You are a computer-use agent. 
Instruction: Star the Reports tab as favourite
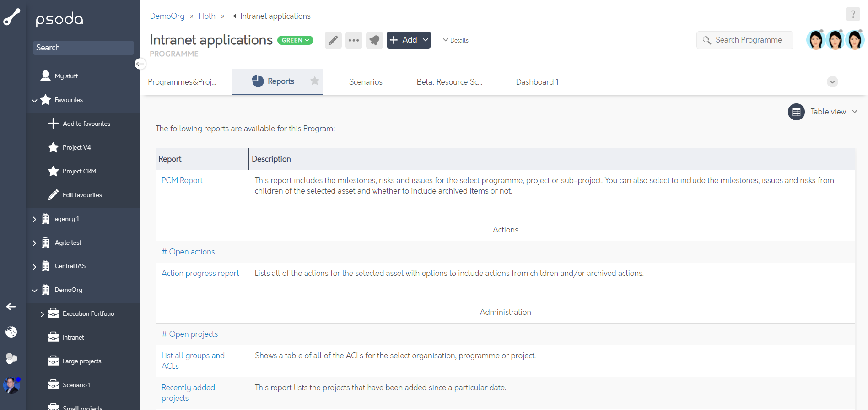pyautogui.click(x=314, y=81)
